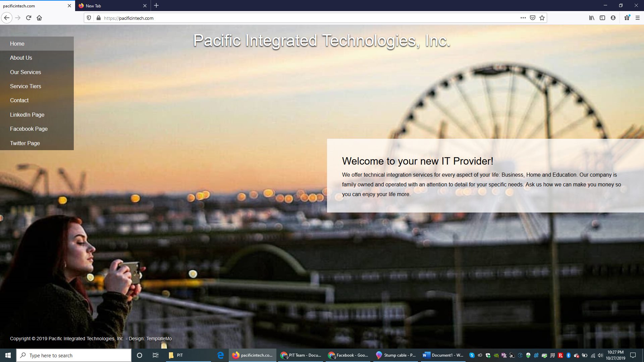The height and width of the screenshot is (362, 644).
Task: Open a new browser tab
Action: 156,5
